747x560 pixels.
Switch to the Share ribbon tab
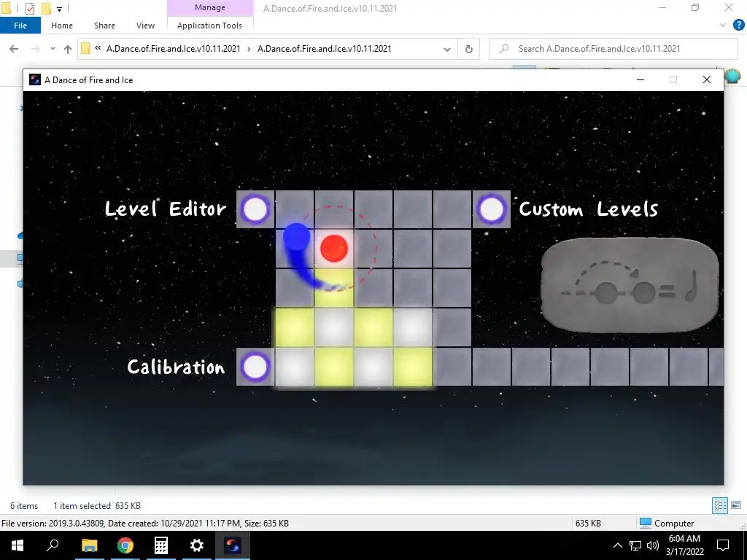(x=104, y=26)
